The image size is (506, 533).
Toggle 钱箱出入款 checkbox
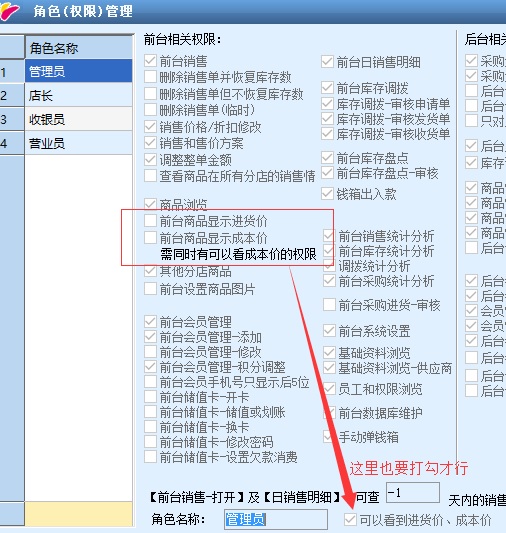click(x=327, y=194)
